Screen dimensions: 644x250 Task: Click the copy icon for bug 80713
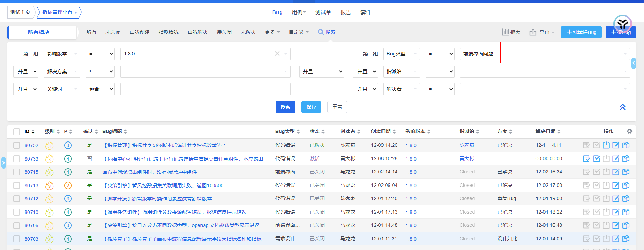coord(626,186)
